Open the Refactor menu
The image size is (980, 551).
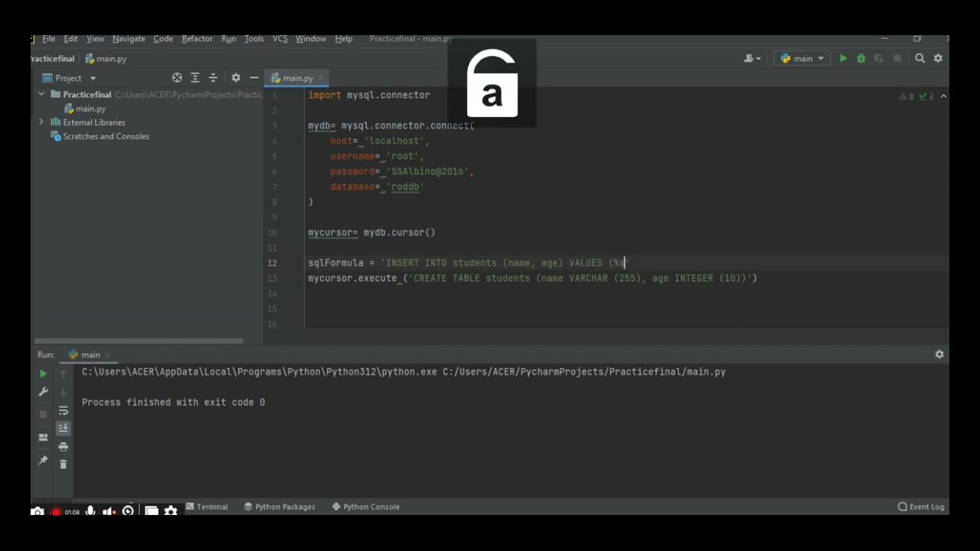[x=197, y=38]
